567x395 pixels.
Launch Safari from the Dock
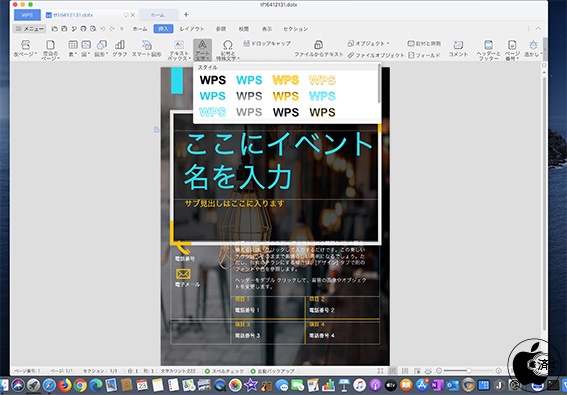(49, 385)
